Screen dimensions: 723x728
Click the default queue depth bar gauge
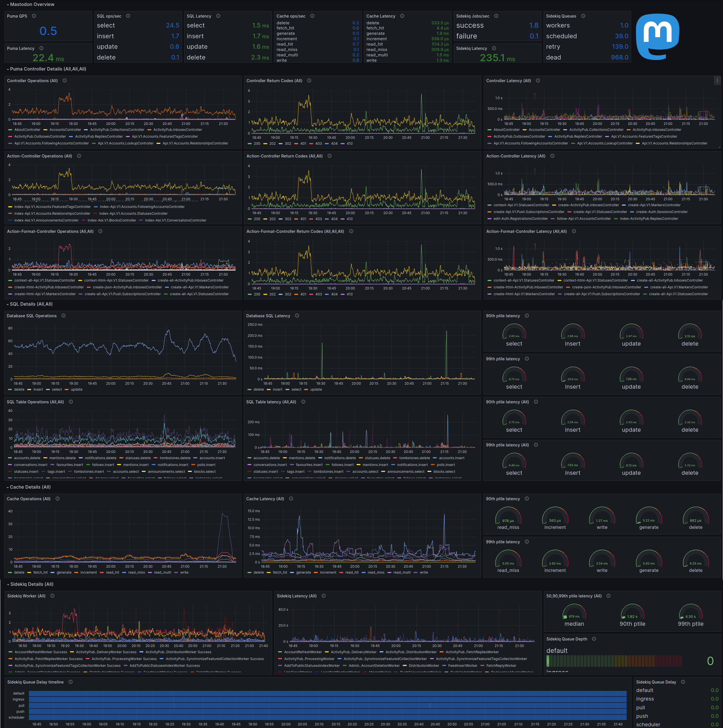(614, 661)
